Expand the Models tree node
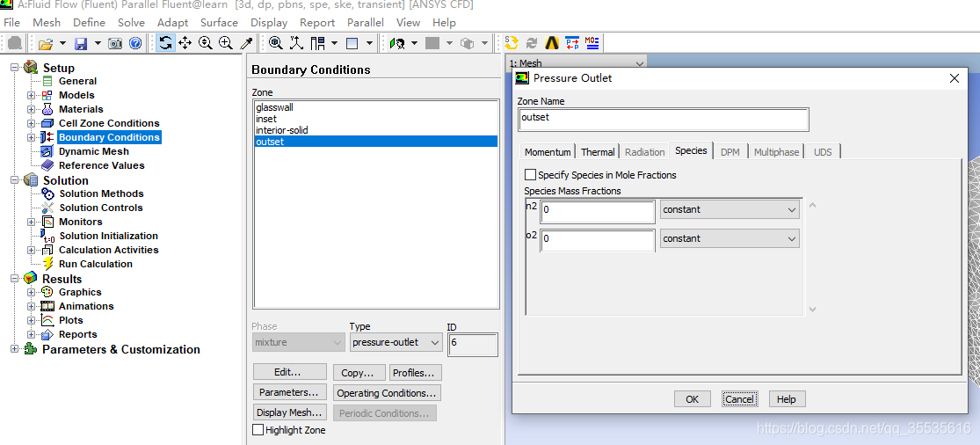 pos(32,95)
